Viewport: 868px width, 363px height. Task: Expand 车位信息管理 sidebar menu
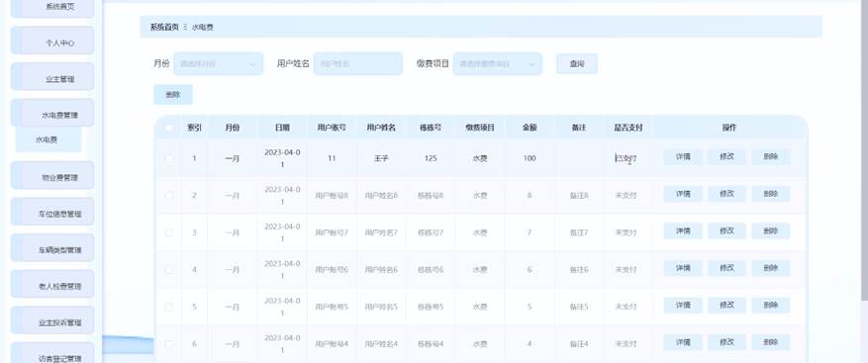[52, 212]
